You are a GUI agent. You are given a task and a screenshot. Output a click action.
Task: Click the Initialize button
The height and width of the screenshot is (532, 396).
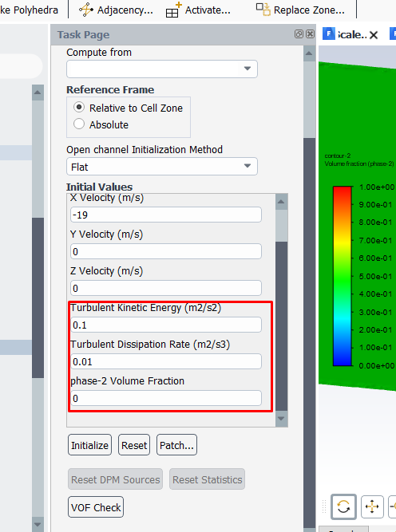(x=89, y=445)
